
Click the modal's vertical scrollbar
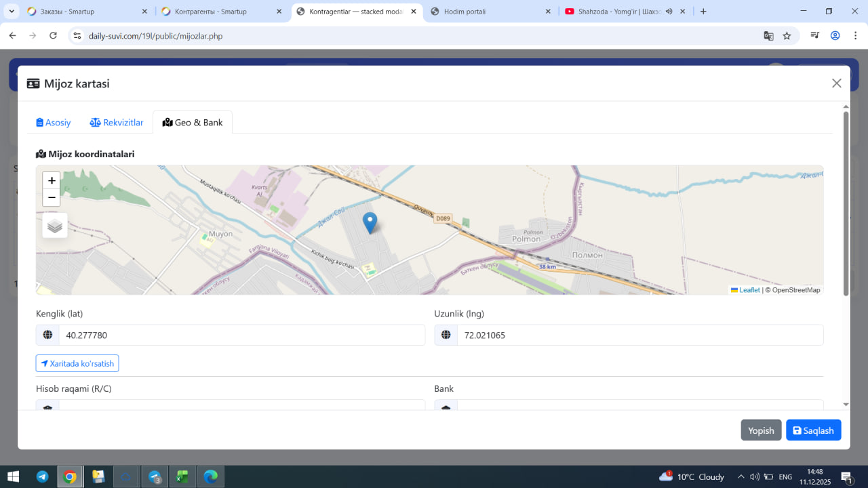click(x=846, y=203)
